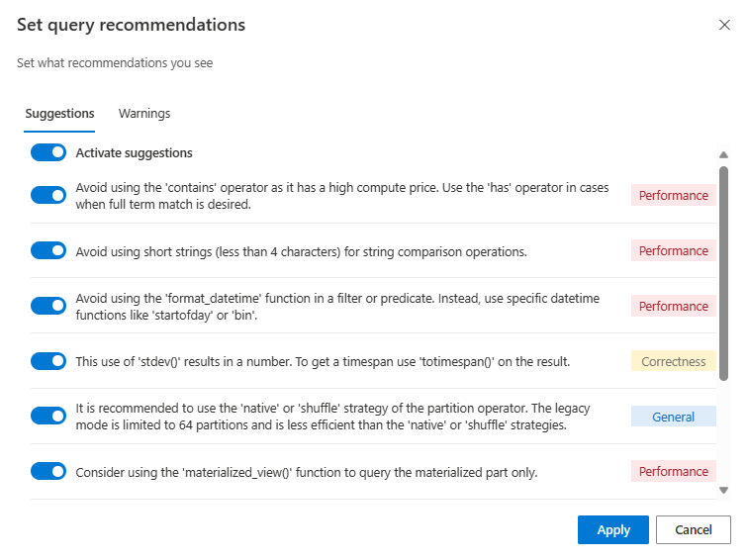748x560 pixels.
Task: Toggle off the 'format_datetime' suggestion
Action: pyautogui.click(x=48, y=306)
